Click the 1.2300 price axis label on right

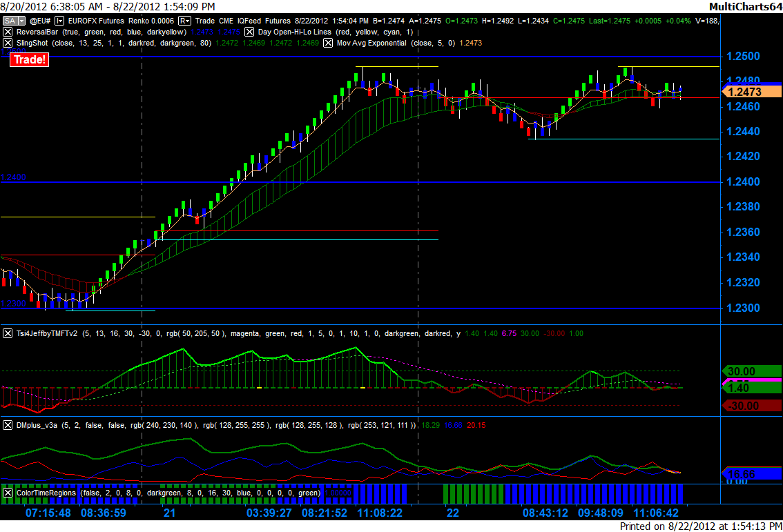(743, 308)
